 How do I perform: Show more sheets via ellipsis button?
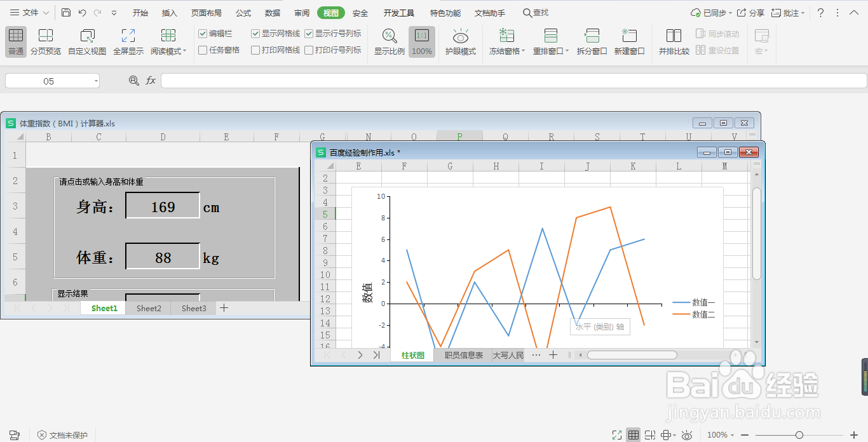(536, 355)
